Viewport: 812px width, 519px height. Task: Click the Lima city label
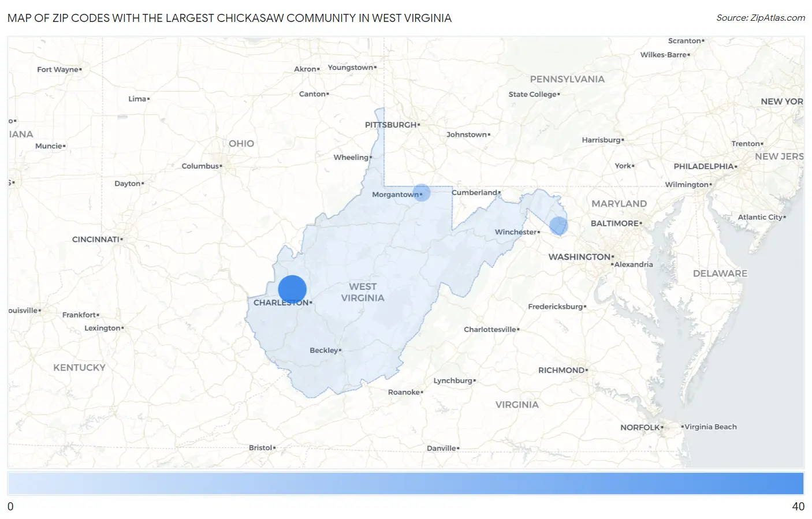137,99
